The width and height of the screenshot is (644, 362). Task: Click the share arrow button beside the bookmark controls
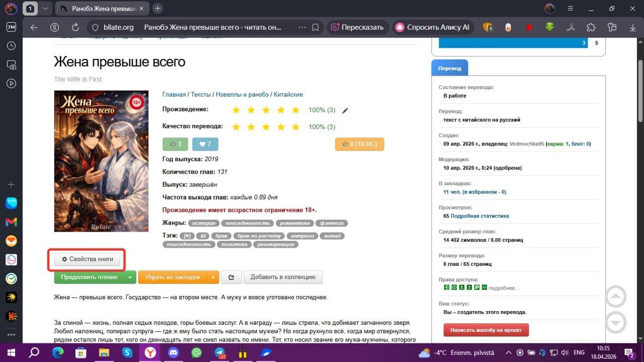(x=231, y=277)
